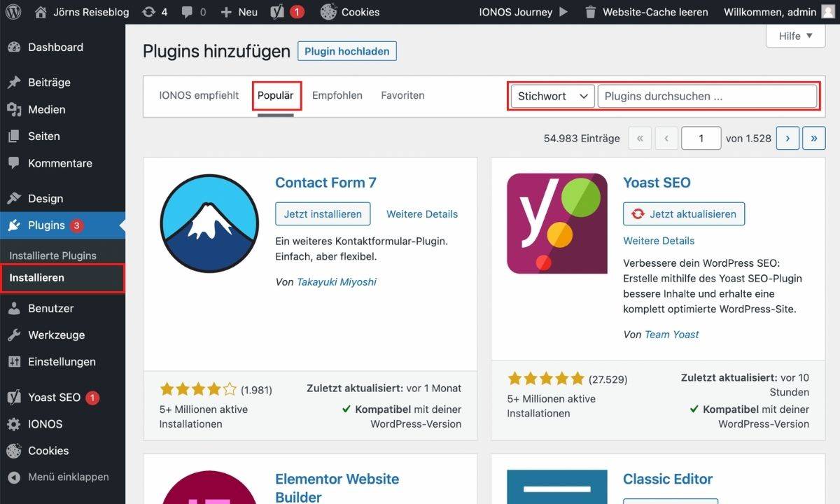Screen dimensions: 840x504
Task: Click the home icon beside Jörns Reiseblog
Action: point(41,12)
